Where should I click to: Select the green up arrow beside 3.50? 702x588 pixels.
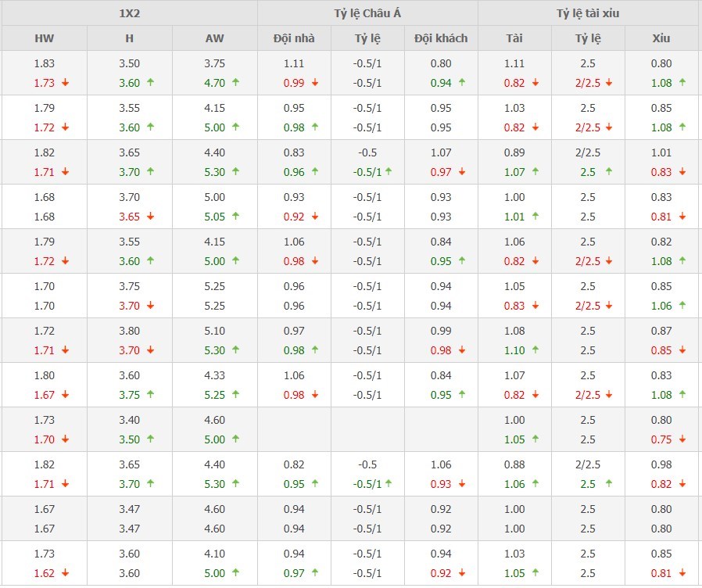(x=150, y=439)
